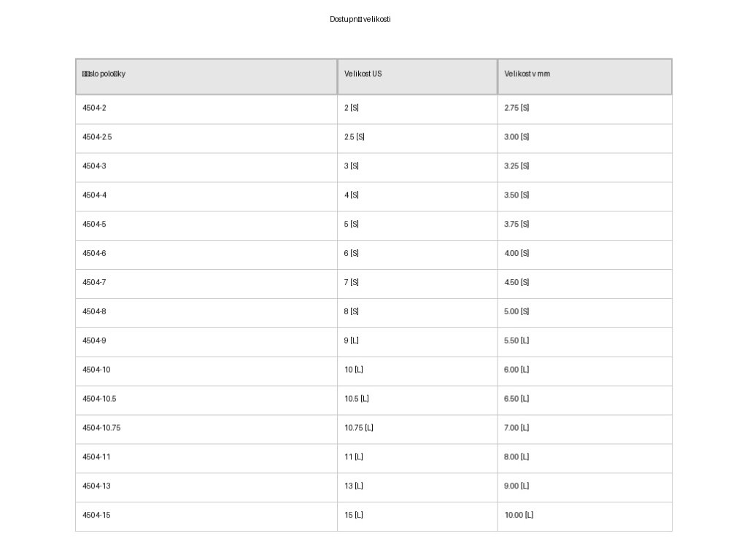Click item number 4504-6

coord(94,254)
